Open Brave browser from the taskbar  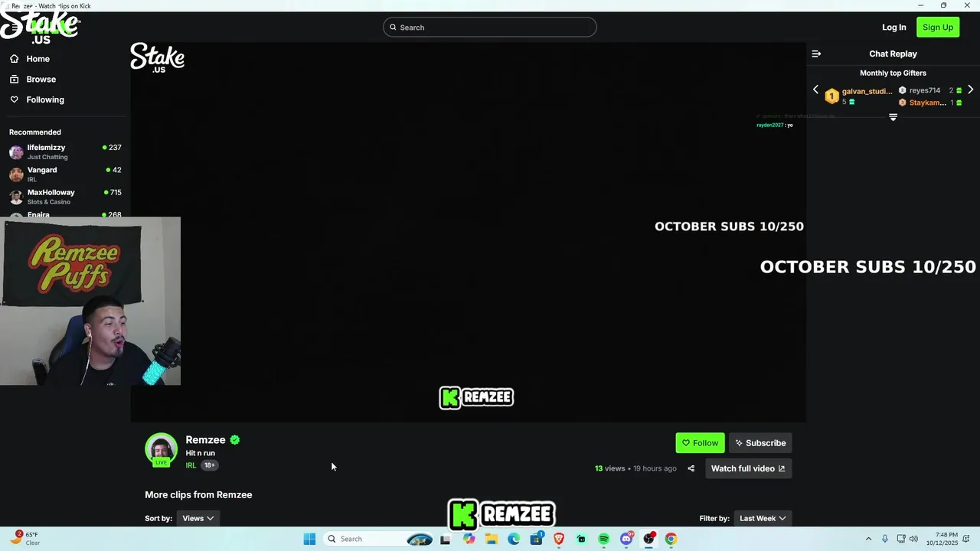coord(559,539)
